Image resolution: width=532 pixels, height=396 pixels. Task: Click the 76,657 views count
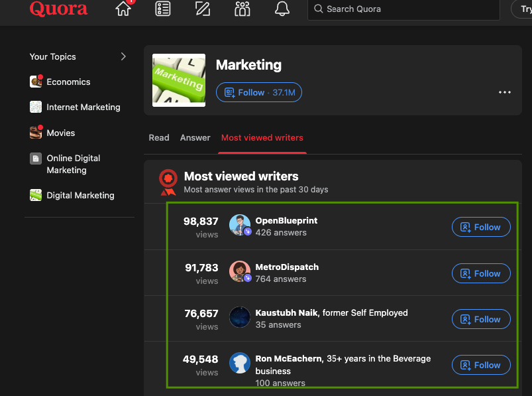(201, 314)
